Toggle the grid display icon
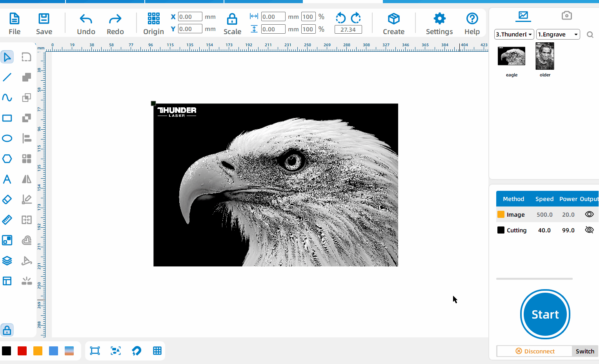Screen dimensions: 599x364 click(157, 351)
